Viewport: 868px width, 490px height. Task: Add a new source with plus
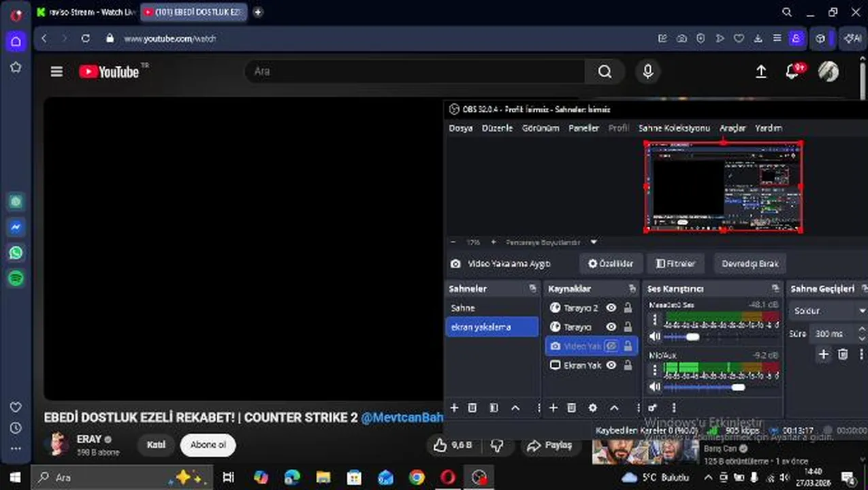tap(553, 408)
